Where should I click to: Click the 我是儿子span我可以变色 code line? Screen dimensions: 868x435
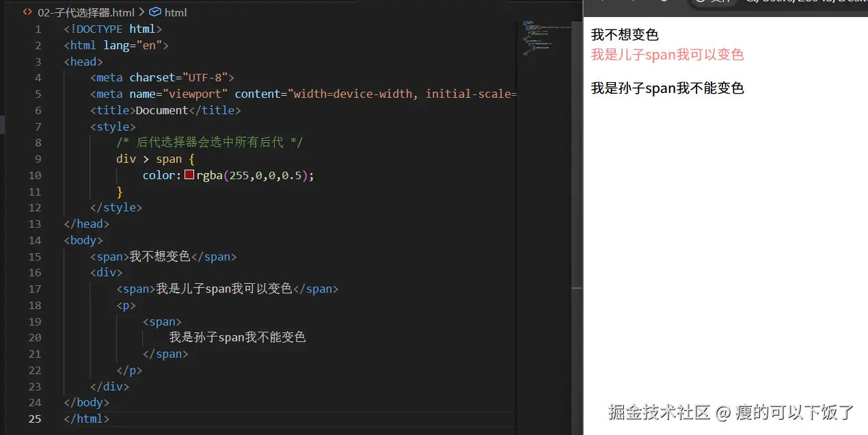click(228, 289)
